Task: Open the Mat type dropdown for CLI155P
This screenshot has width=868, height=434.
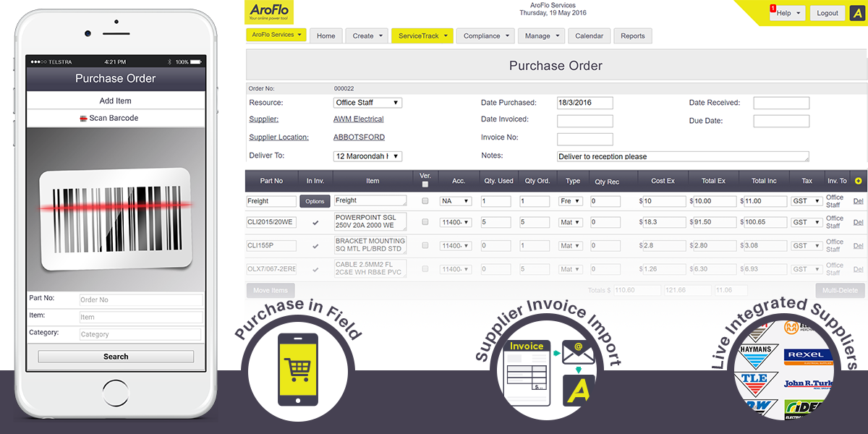Action: point(571,245)
